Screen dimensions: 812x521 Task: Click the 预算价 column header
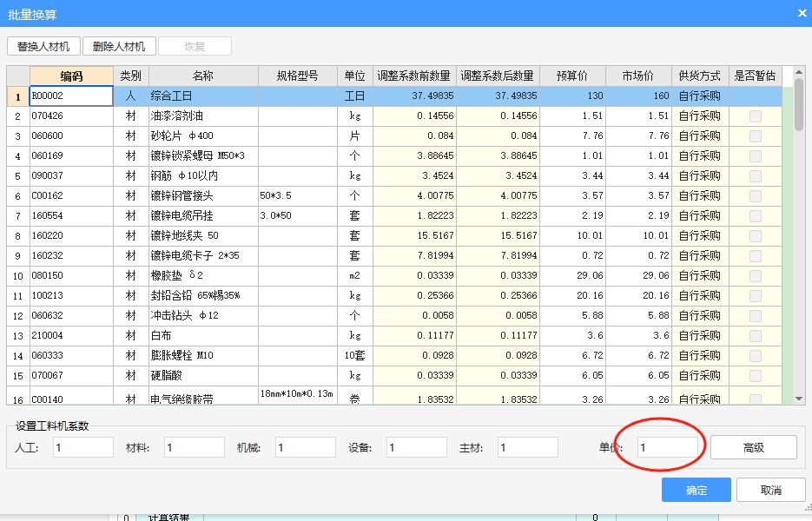572,76
